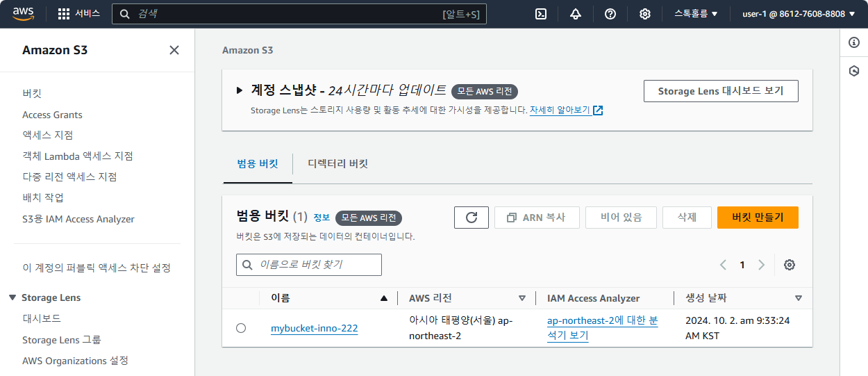The width and height of the screenshot is (868, 376).
Task: Open 다중 리전 액세스 지점
Action: tap(69, 177)
